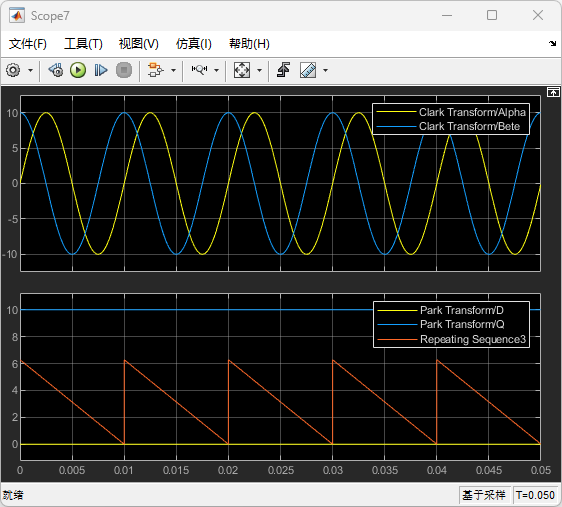Toggle Park Transform/D legend entry
The height and width of the screenshot is (507, 562).
tap(440, 310)
